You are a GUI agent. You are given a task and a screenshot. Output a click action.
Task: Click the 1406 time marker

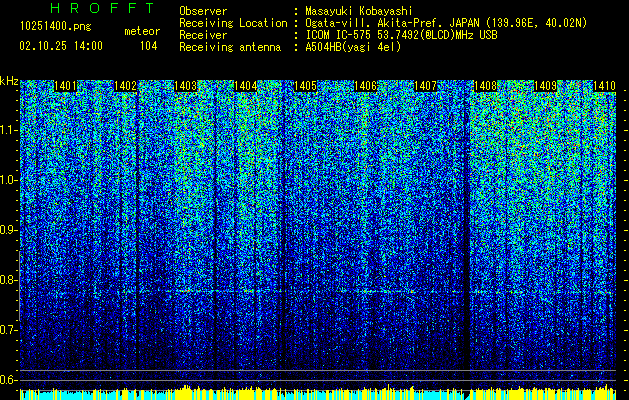tap(365, 86)
